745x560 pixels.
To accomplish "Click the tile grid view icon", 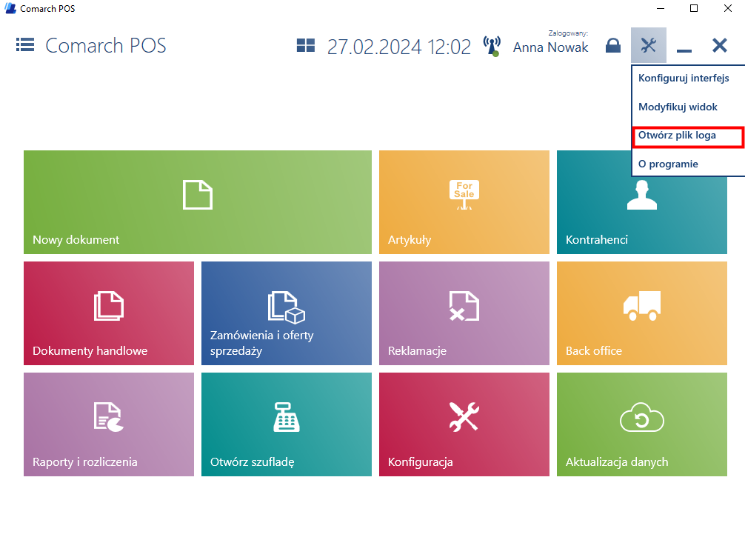I will click(306, 45).
